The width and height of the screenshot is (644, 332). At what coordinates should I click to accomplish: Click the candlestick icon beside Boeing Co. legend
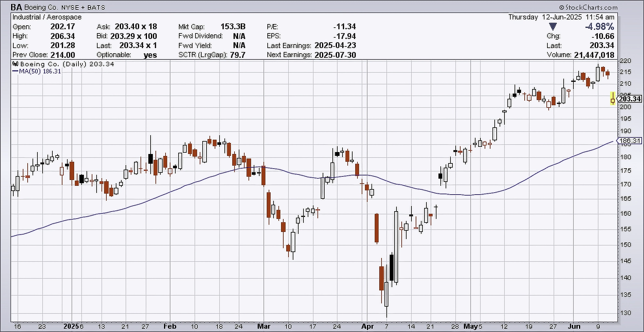(x=15, y=64)
